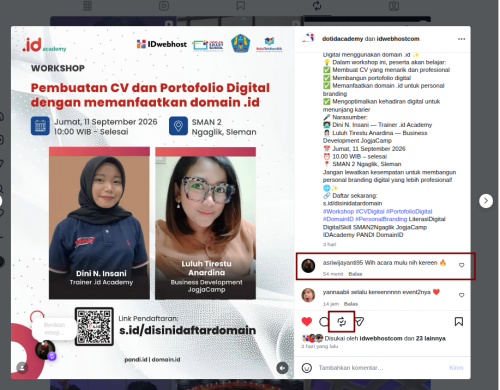Reply to yannaabii's comment
The image size is (500, 390).
pyautogui.click(x=351, y=304)
